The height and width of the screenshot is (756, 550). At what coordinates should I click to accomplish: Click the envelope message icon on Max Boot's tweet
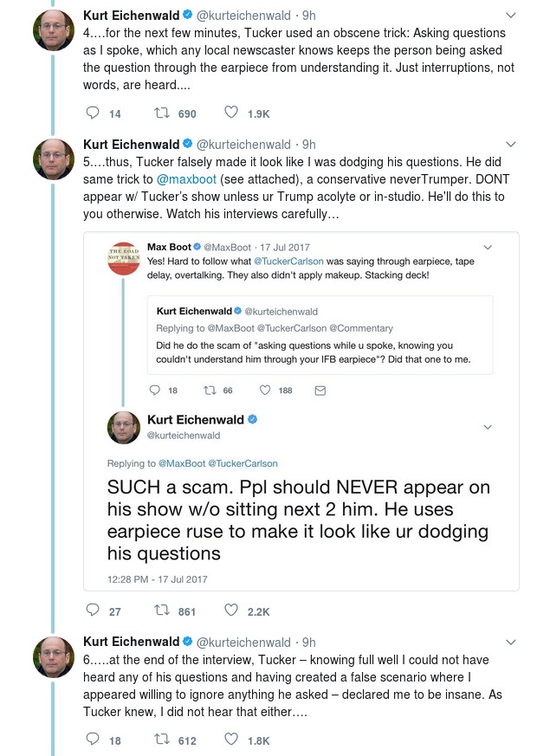pyautogui.click(x=320, y=391)
